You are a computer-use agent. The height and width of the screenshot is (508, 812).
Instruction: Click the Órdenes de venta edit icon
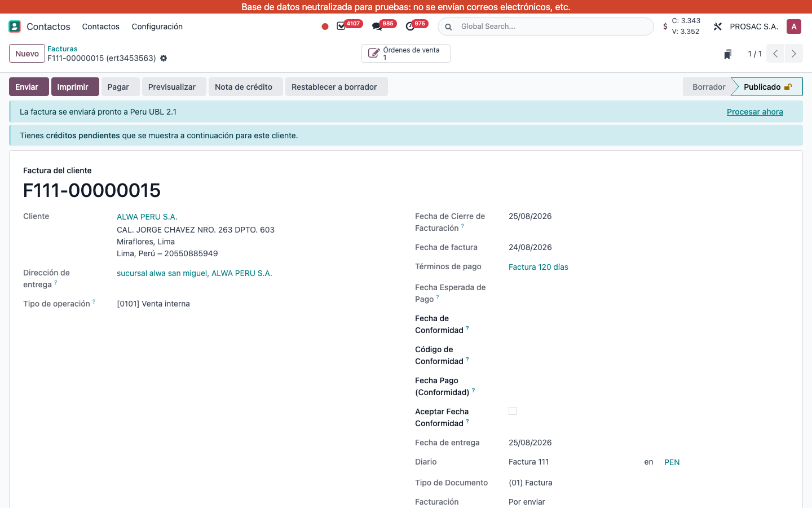click(x=373, y=53)
